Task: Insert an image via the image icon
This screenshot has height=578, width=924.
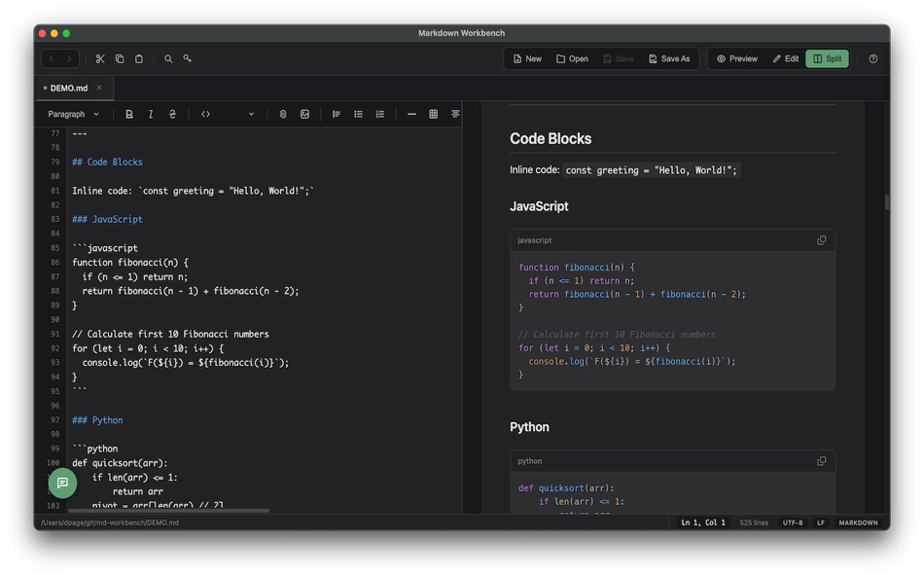Action: pos(304,114)
